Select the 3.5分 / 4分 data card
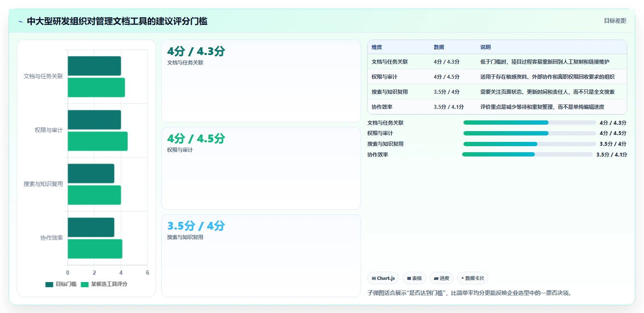 tap(261, 255)
